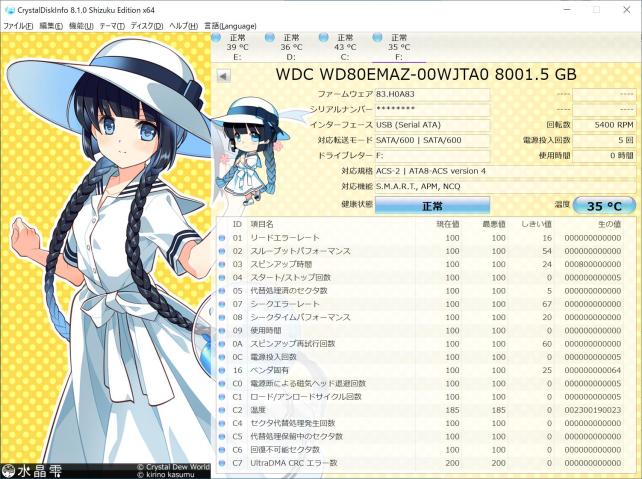Click the status icon of row 04
Image resolution: width=642 pixels, height=479 pixels.
point(222,278)
